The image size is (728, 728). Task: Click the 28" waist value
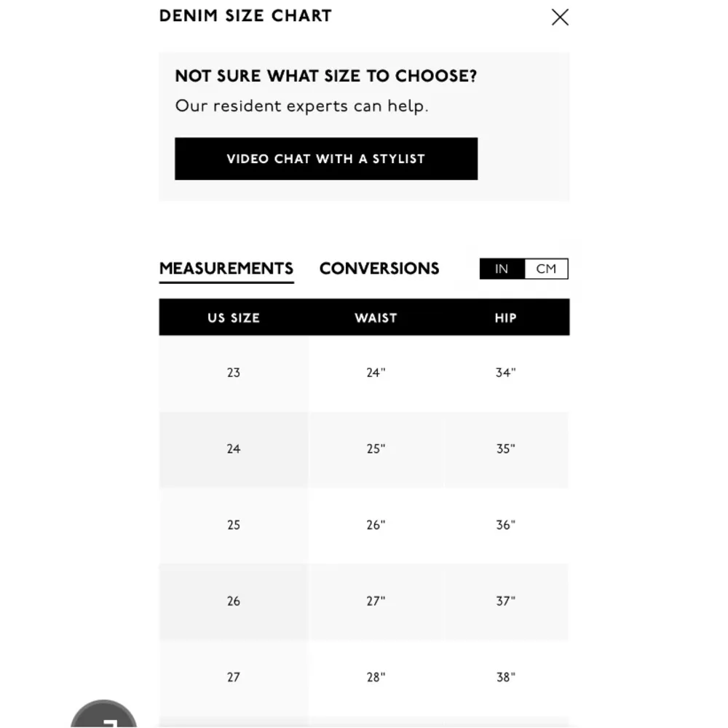(x=376, y=677)
